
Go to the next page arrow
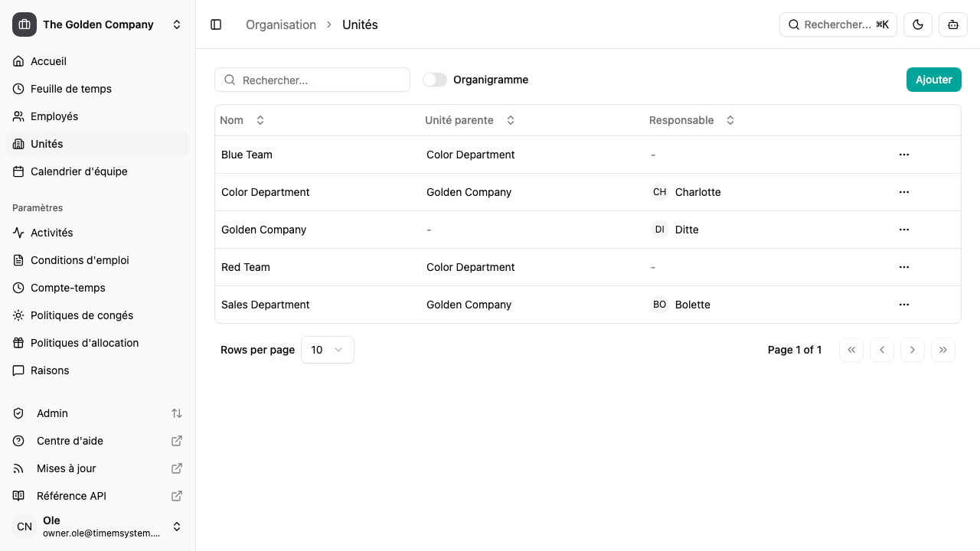pyautogui.click(x=912, y=350)
